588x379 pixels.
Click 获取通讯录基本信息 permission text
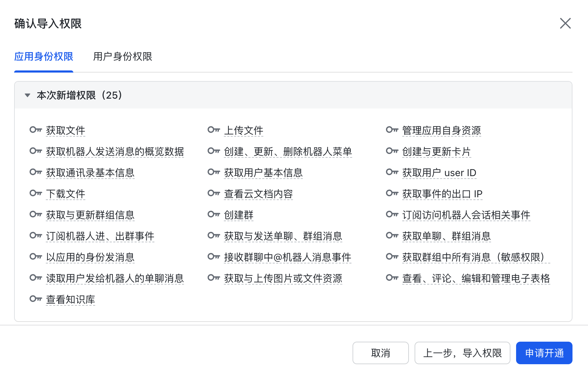90,173
